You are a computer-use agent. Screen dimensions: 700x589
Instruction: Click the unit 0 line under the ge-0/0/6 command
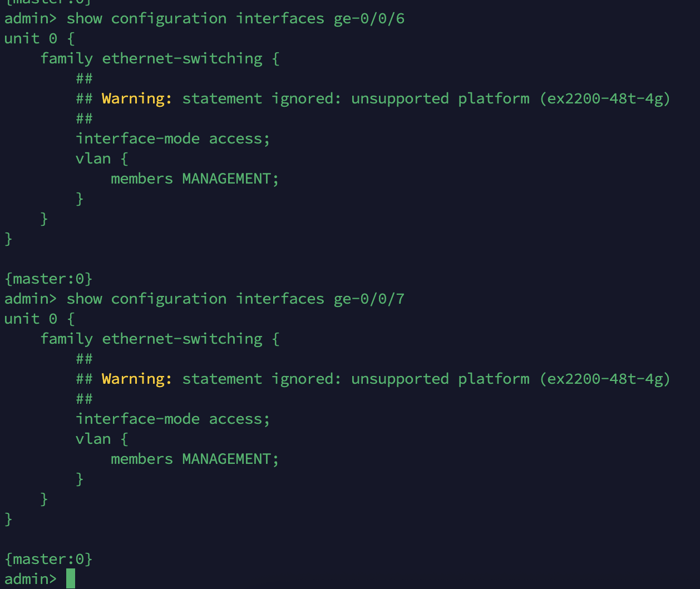click(x=31, y=38)
